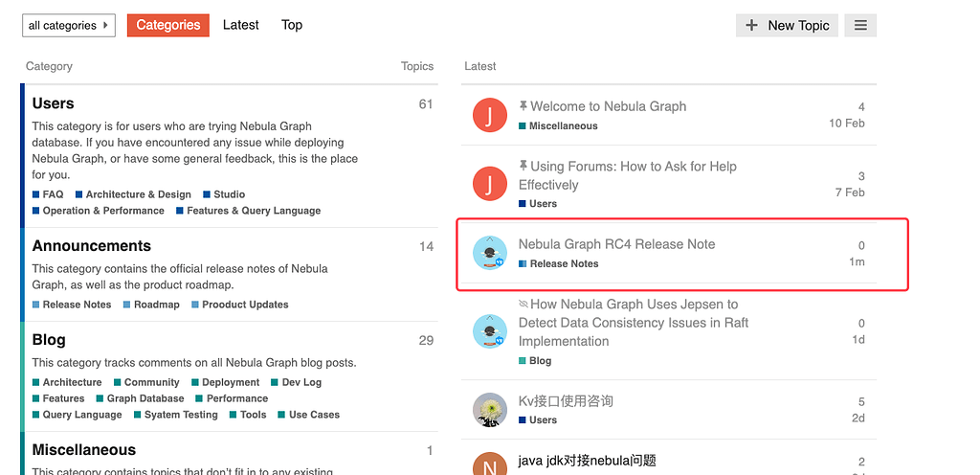Open Query Language subcategory under Blog
This screenshot has height=475, width=980.
77,415
